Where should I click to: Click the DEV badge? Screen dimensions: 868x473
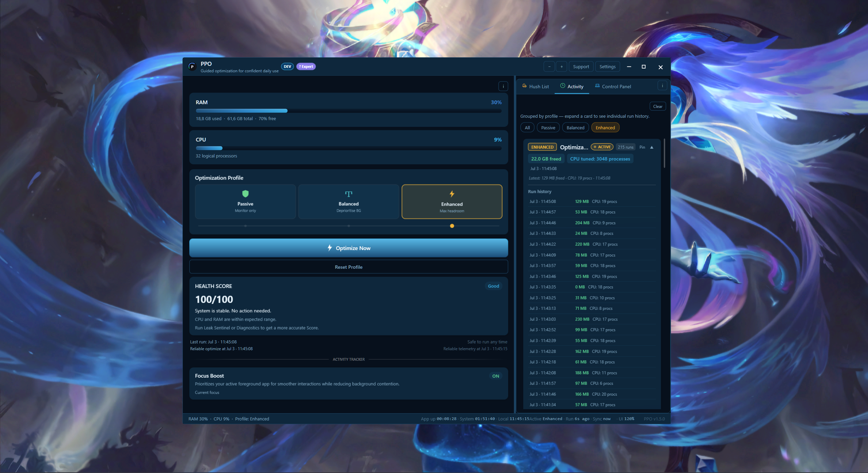tap(287, 67)
